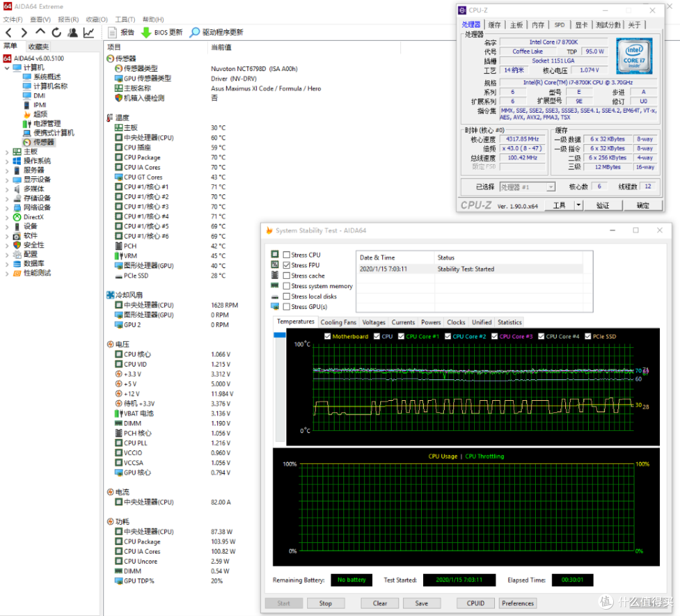Toggle the CPU Core #1 graph checkbox

[x=401, y=336]
